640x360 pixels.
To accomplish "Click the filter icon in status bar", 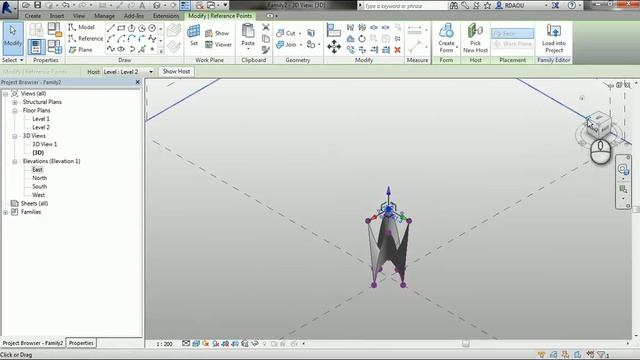I will click(602, 355).
